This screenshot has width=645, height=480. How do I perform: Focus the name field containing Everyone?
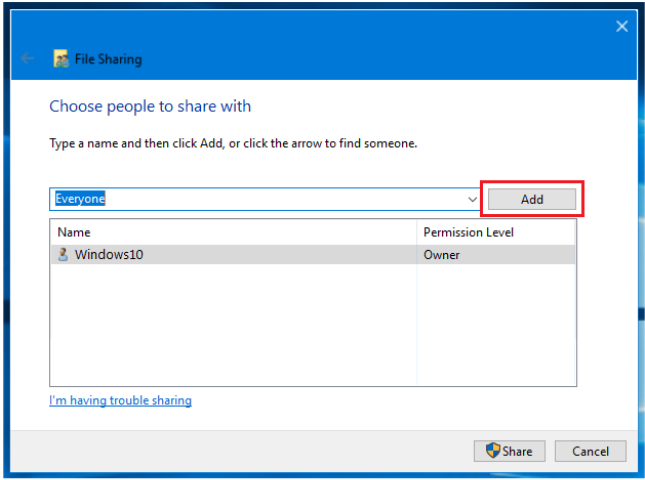tap(258, 199)
